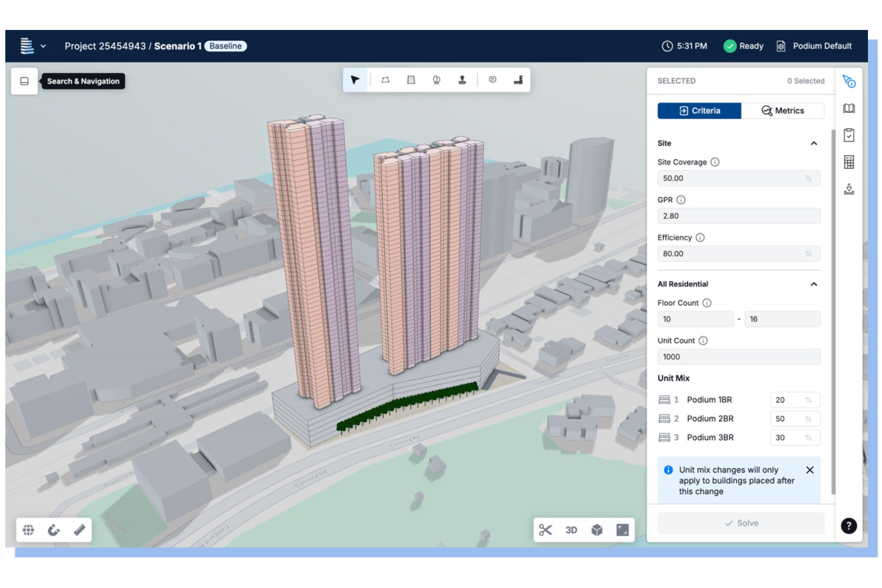This screenshot has height=588, width=882.
Task: Toggle the Search & Navigation side panel
Action: (25, 81)
